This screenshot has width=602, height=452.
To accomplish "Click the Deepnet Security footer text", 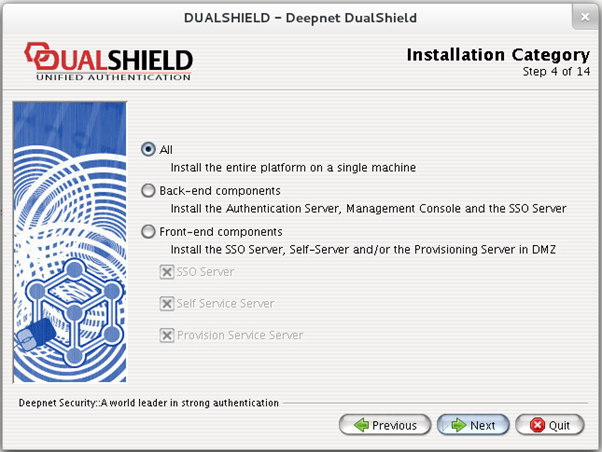I will [149, 403].
